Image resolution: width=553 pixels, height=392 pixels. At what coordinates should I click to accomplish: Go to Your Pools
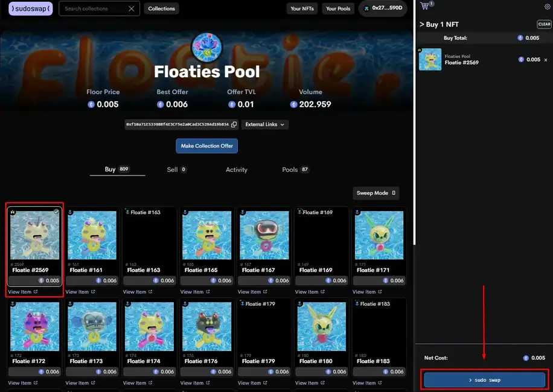[338, 8]
